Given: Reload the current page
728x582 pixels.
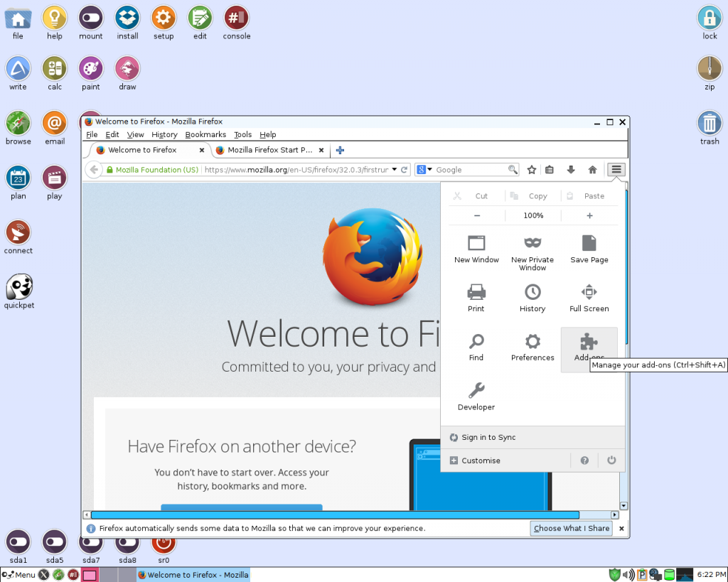Looking at the screenshot, I should tap(404, 170).
